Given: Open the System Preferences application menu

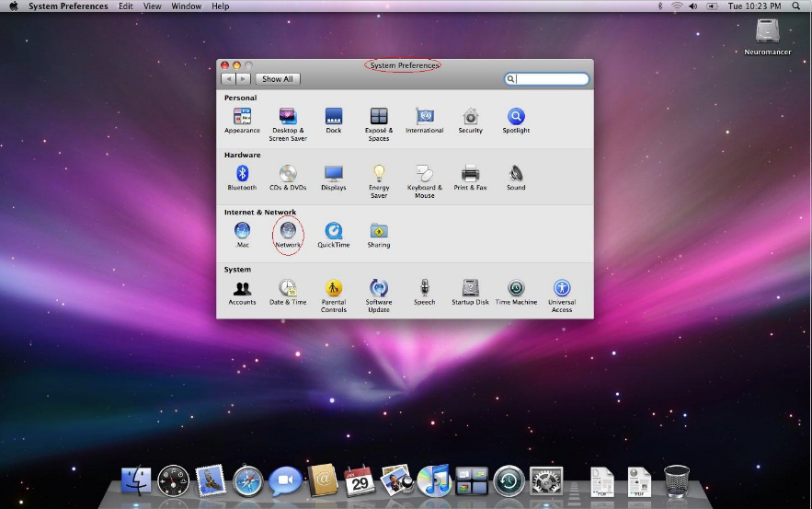Looking at the screenshot, I should coord(68,6).
